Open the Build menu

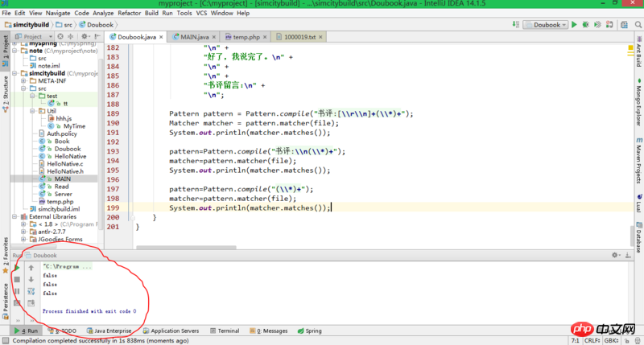click(x=151, y=13)
